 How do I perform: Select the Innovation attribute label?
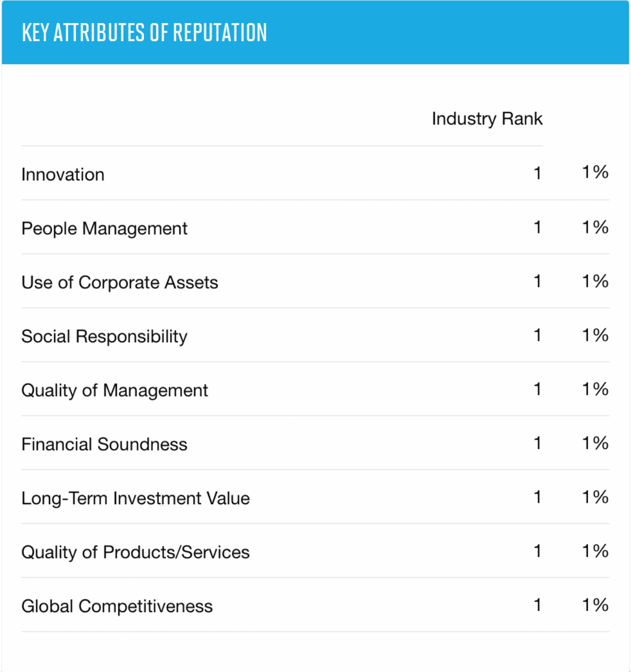click(x=63, y=175)
